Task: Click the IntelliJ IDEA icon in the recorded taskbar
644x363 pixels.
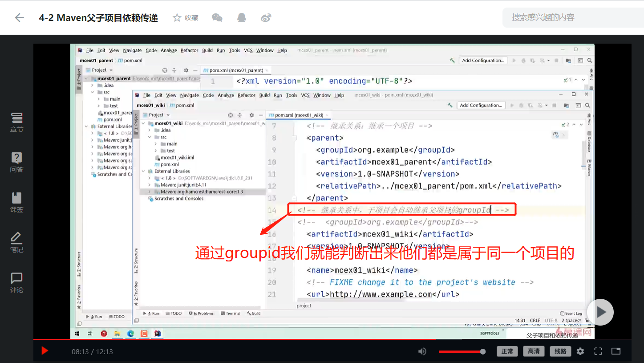Action: (158, 333)
